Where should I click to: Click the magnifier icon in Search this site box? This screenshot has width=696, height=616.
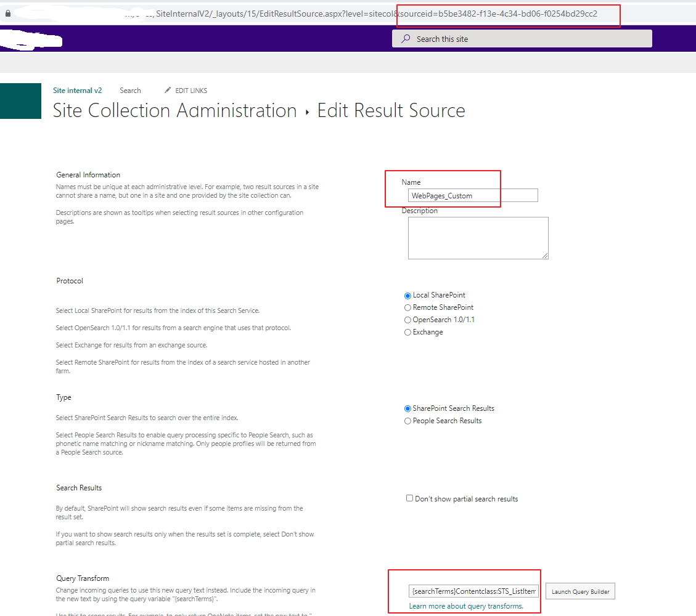pyautogui.click(x=405, y=38)
